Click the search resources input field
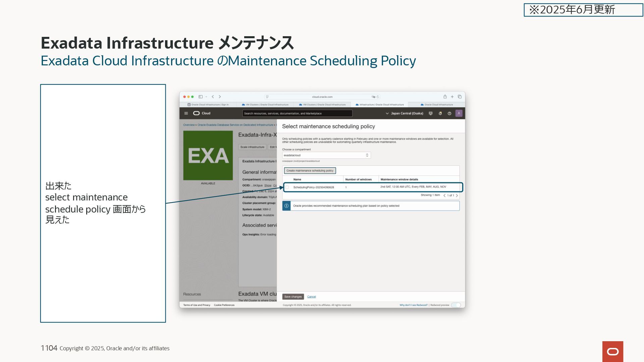Image resolution: width=644 pixels, height=362 pixels. point(297,113)
